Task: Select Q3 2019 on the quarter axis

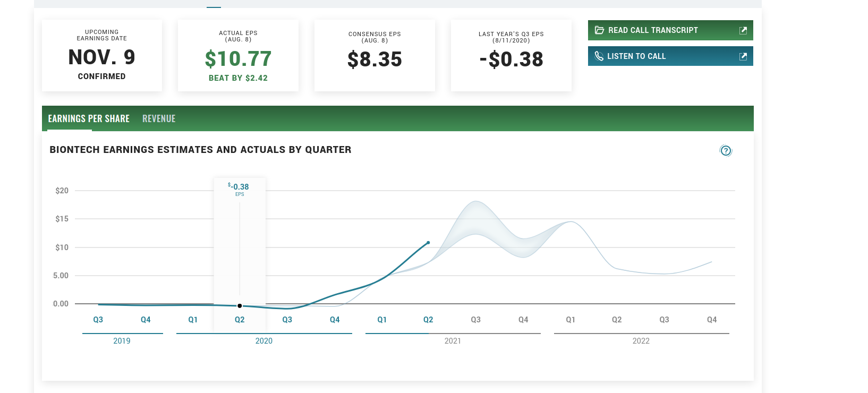Action: [98, 320]
